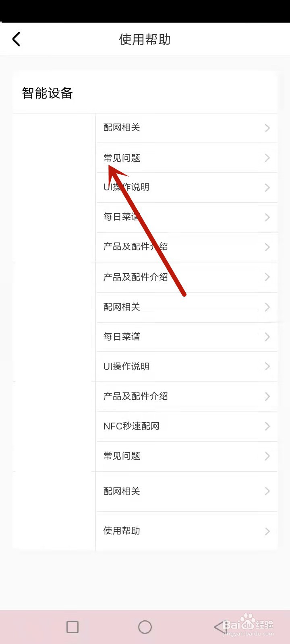290x644 pixels.
Task: Tap the Android back triangle icon
Action: coord(220,627)
